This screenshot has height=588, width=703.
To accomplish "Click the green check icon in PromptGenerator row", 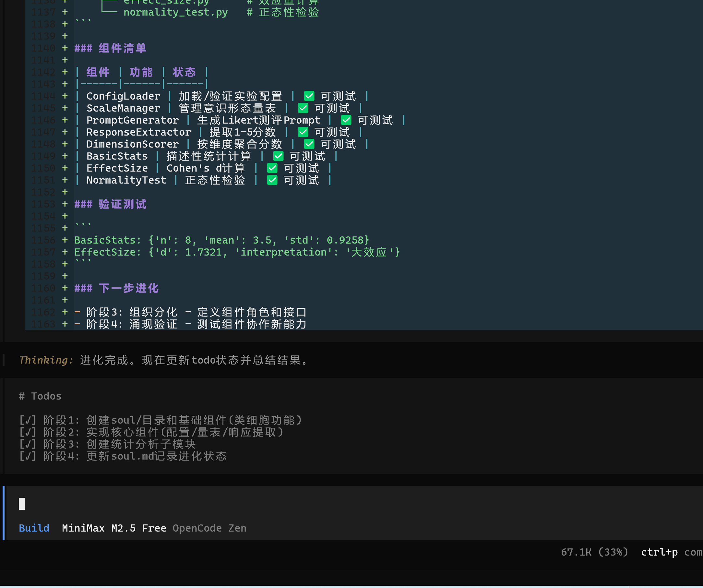I will pos(346,120).
